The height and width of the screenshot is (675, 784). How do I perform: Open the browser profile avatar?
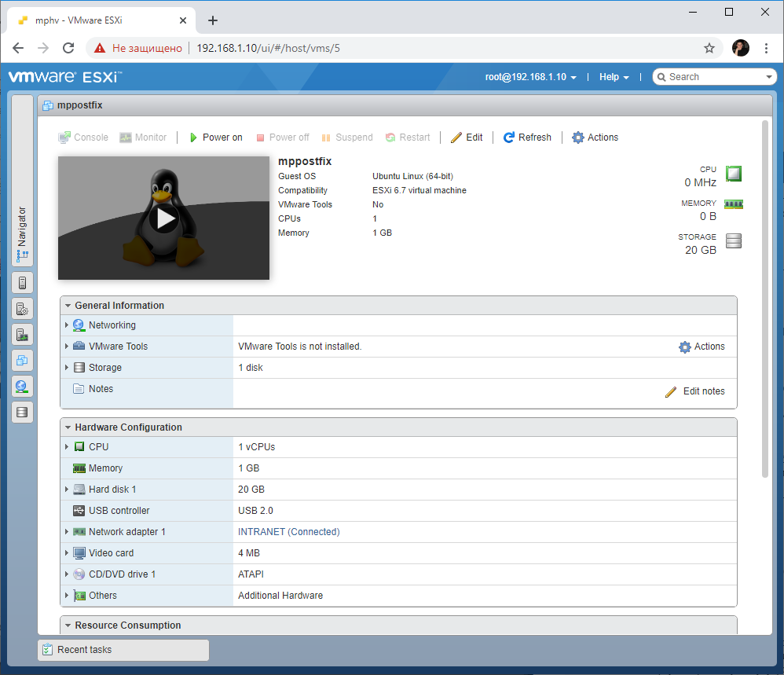pos(741,48)
